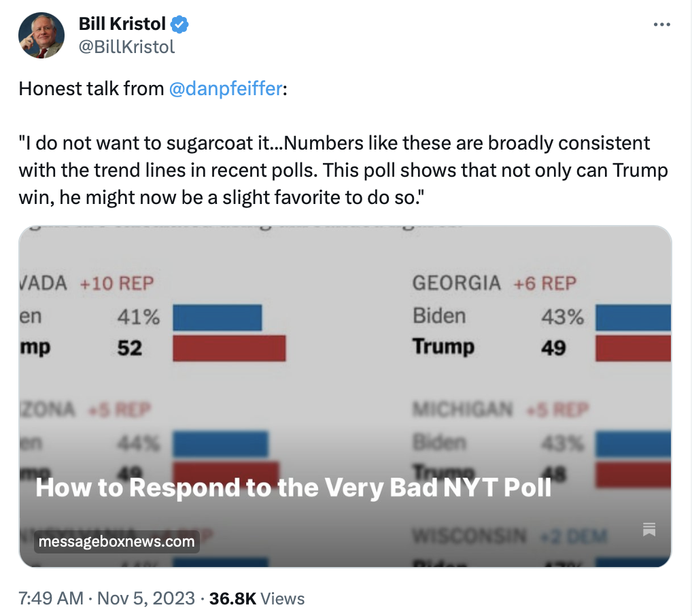Click the +10 REP Nevada label
Viewport: 692px width, 616px height.
(116, 283)
